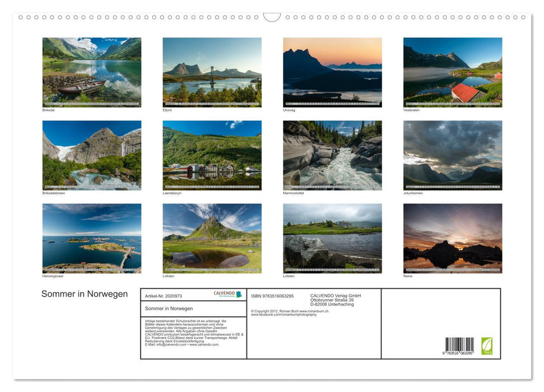Click the Lofoten peak thumbnail
This screenshot has height=392, width=544.
point(212,237)
